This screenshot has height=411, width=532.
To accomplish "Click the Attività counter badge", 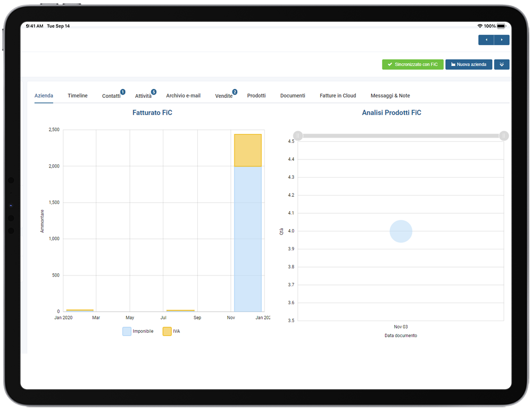I will pyautogui.click(x=154, y=92).
